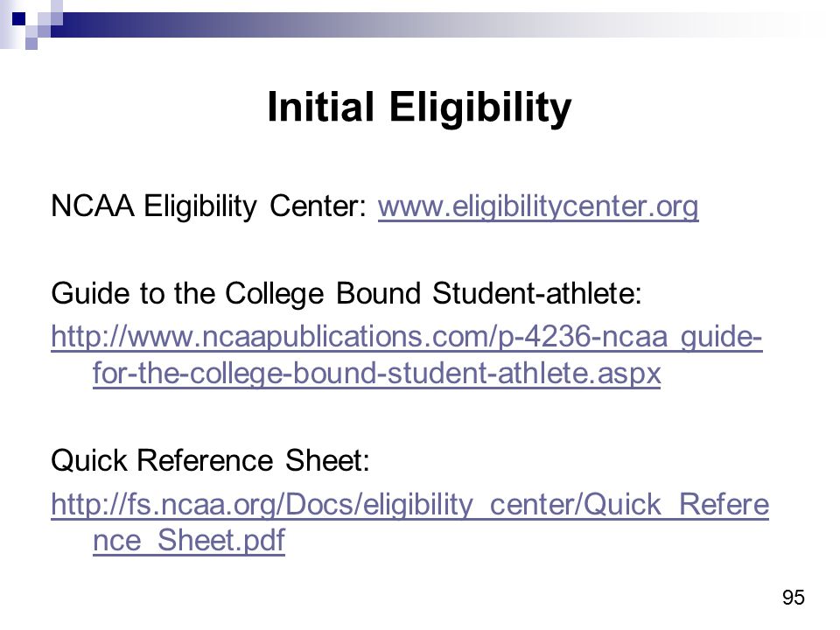The image size is (840, 630).
Task: Click the word Sheet: in the Quick Reference label
Action: click(x=327, y=460)
